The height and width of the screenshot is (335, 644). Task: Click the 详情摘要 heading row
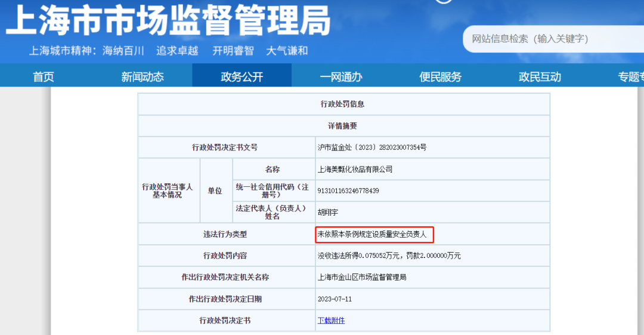pos(342,126)
